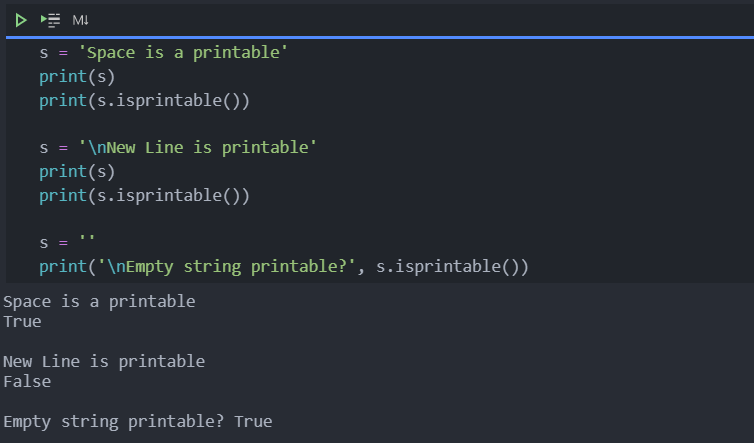Click output 'Empty string printable? True'
The width and height of the screenshot is (754, 443).
pyautogui.click(x=137, y=421)
